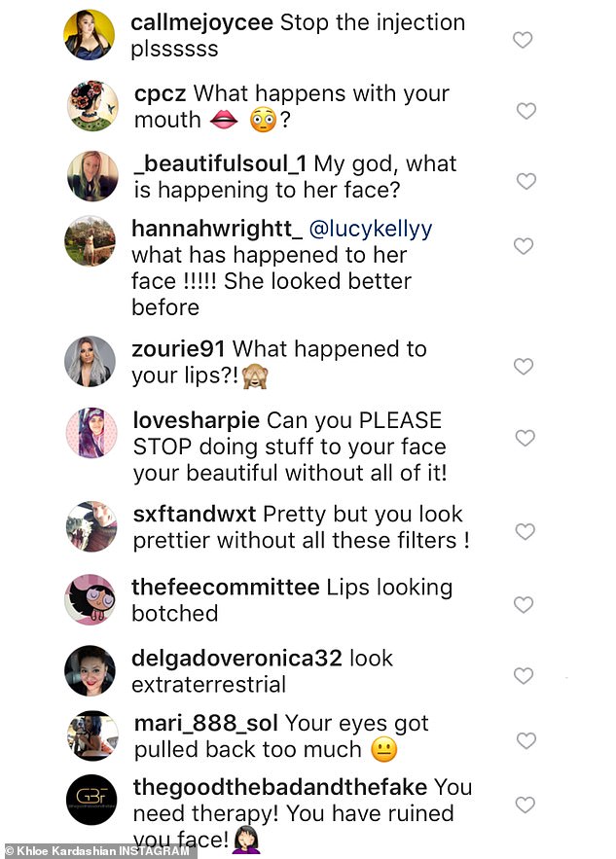Toggle like on delgadoveronica32's comment
This screenshot has height=859, width=616.
tap(525, 675)
